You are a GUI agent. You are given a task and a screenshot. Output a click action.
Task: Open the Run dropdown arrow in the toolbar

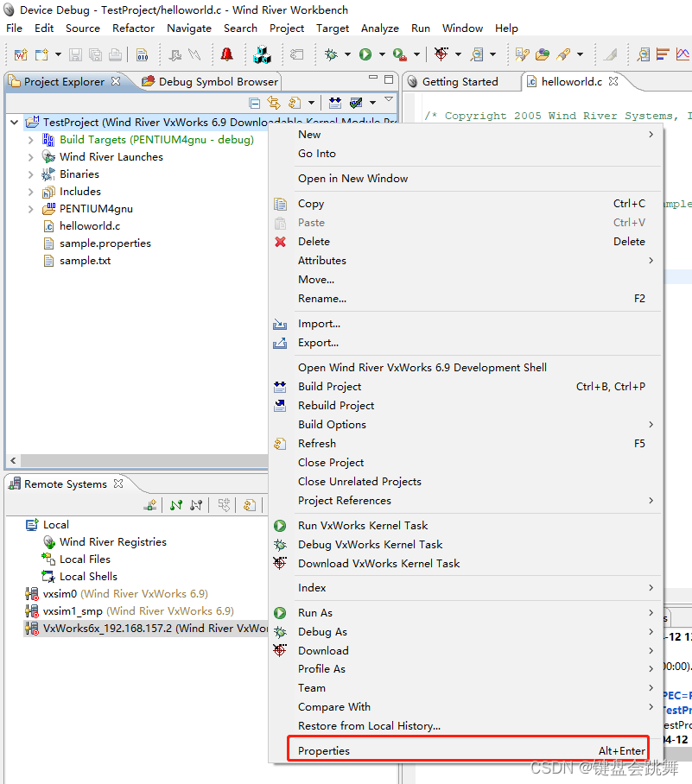[x=381, y=54]
